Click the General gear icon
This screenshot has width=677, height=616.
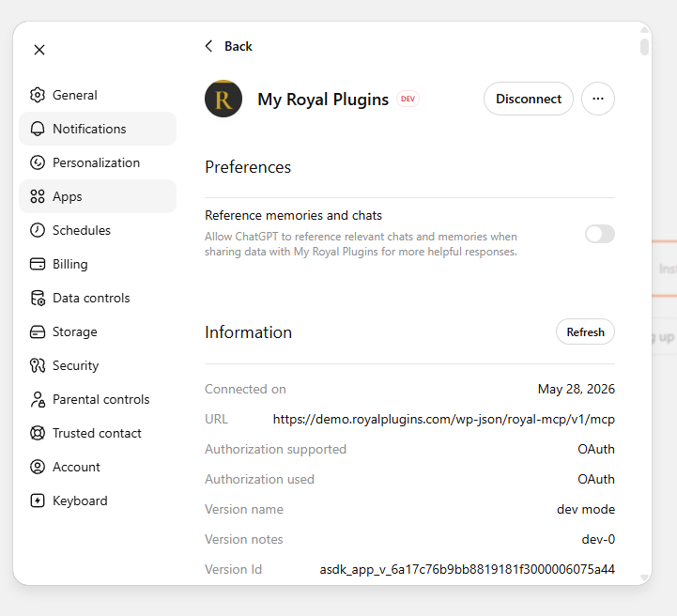(38, 95)
